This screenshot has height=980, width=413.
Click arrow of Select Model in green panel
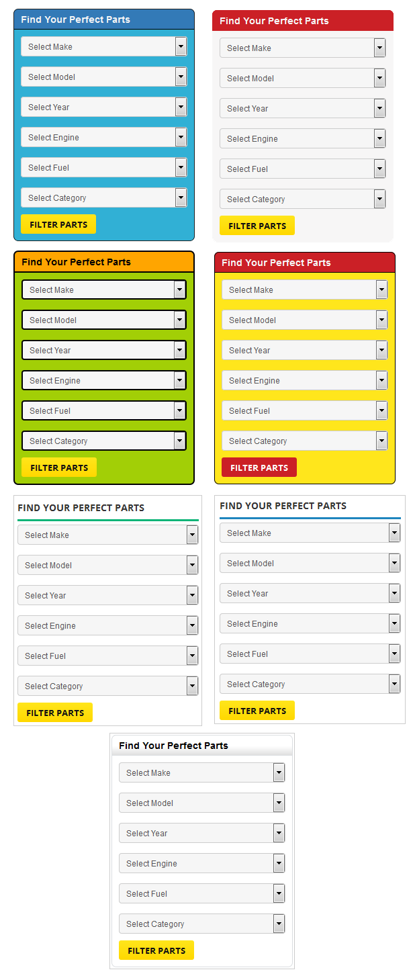(179, 320)
